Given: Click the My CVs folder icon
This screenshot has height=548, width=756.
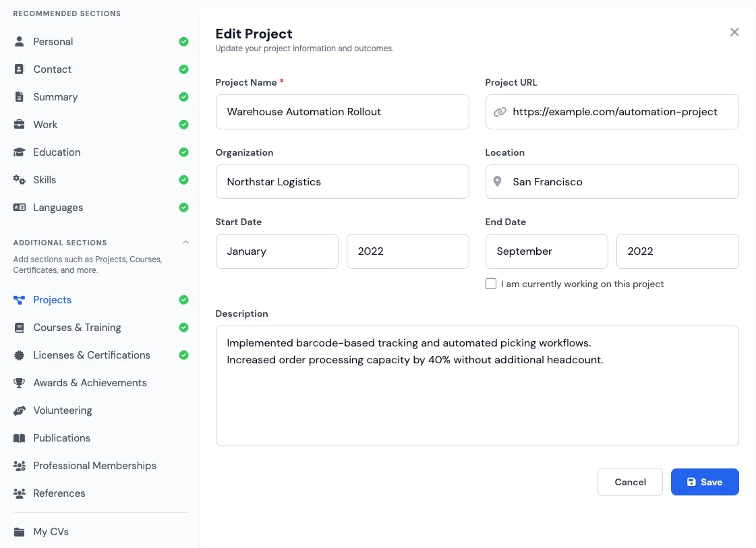Looking at the screenshot, I should 20,532.
